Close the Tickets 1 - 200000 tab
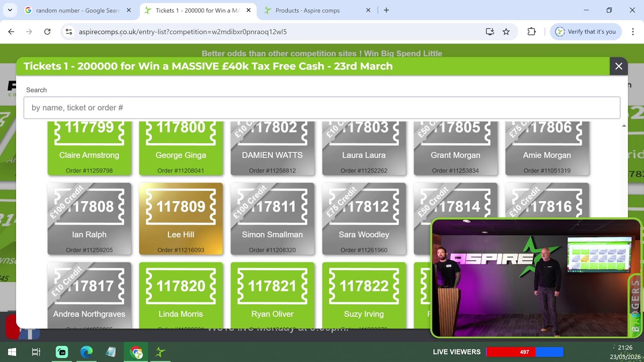This screenshot has width=644, height=362. [x=249, y=10]
